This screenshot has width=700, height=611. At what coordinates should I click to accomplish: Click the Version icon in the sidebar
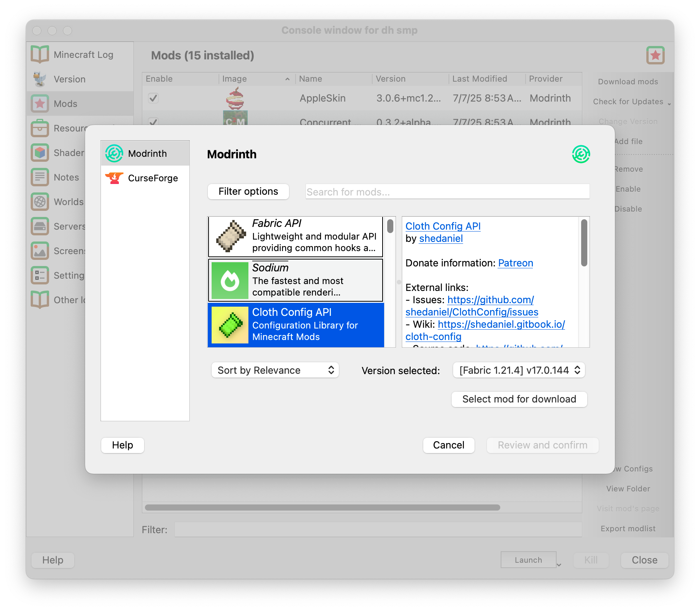(40, 79)
